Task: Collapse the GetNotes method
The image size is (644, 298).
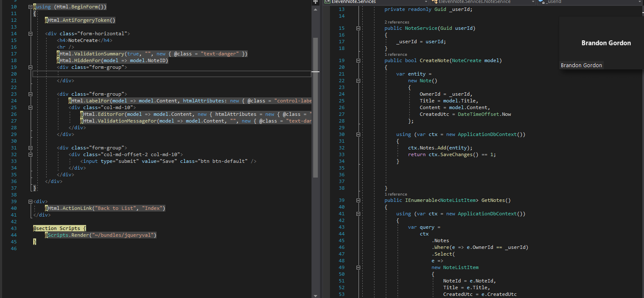Action: coord(358,200)
